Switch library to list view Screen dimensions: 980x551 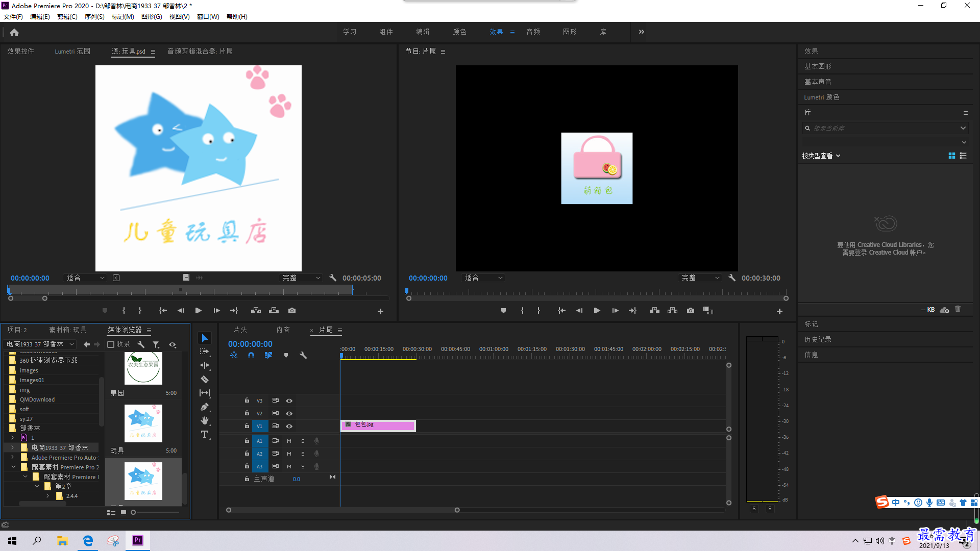pos(963,156)
